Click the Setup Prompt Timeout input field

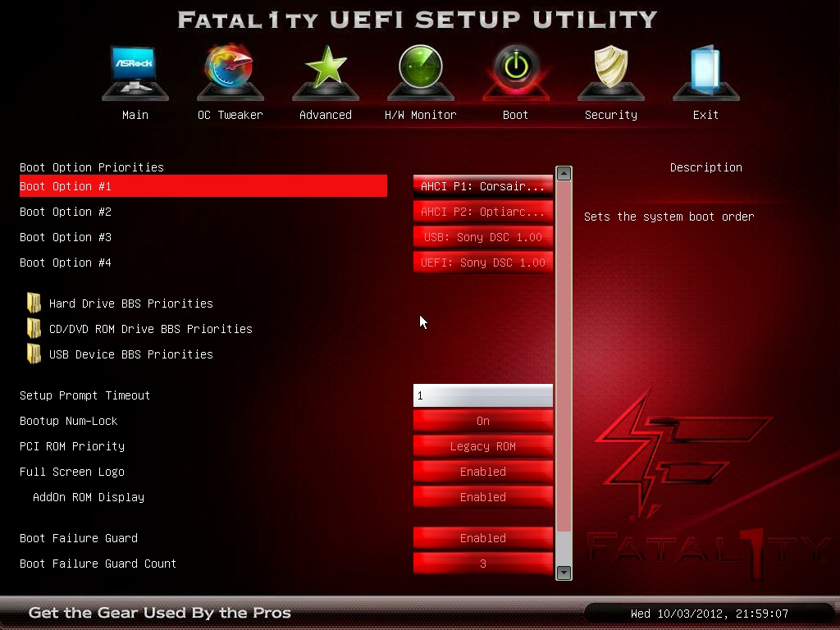tap(482, 395)
